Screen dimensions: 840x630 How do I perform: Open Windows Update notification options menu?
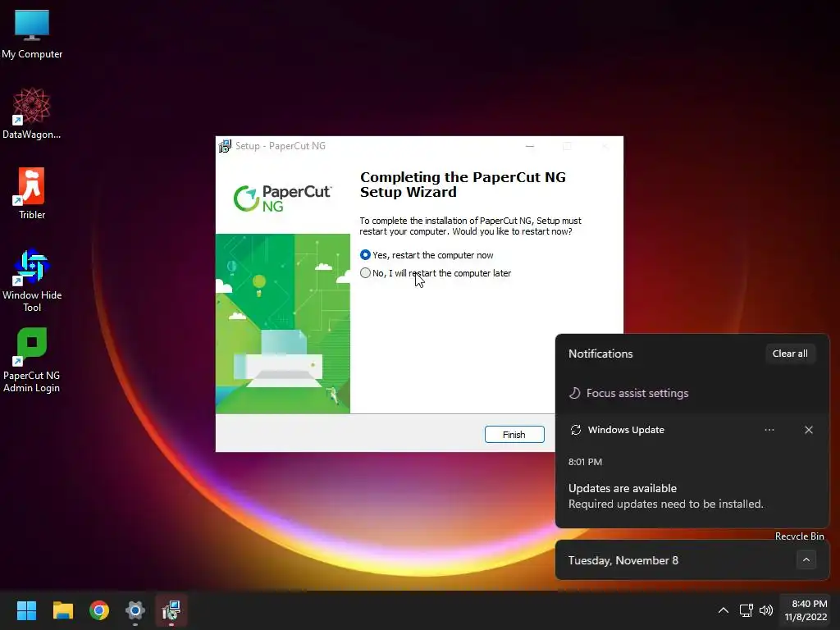pyautogui.click(x=769, y=430)
